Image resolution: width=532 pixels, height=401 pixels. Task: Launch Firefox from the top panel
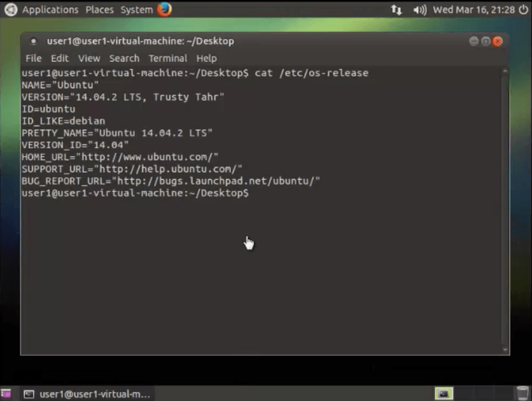(x=164, y=10)
